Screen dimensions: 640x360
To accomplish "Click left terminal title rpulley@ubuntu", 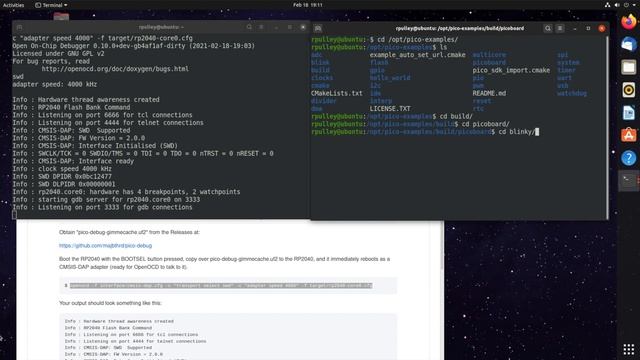I will tap(161, 27).
